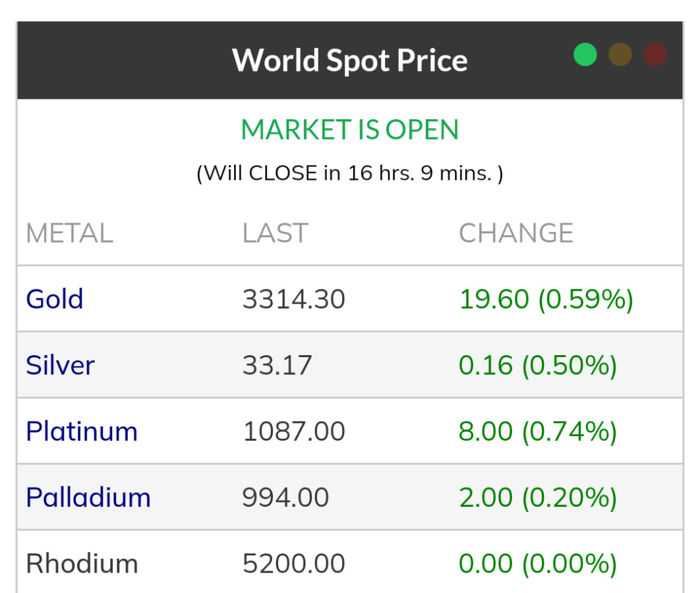Click the amber status dot

tap(620, 55)
